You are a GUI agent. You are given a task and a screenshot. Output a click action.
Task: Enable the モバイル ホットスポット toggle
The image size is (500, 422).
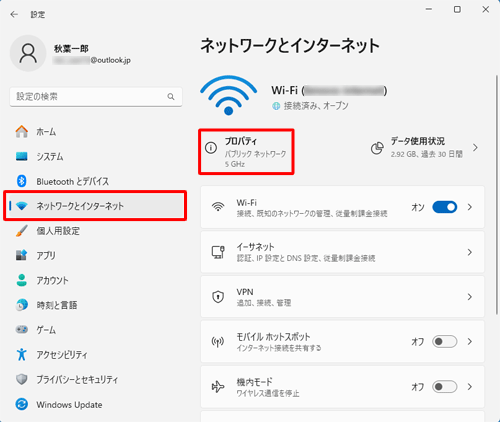tap(445, 342)
